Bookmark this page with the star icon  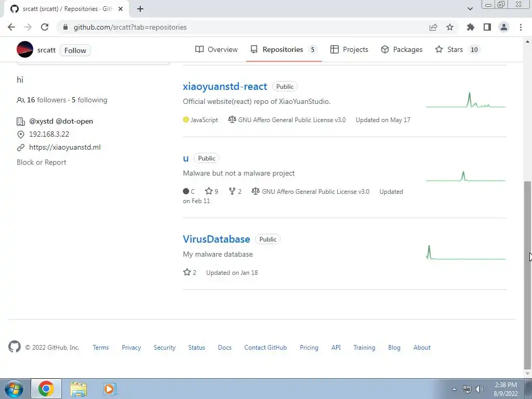(x=450, y=27)
